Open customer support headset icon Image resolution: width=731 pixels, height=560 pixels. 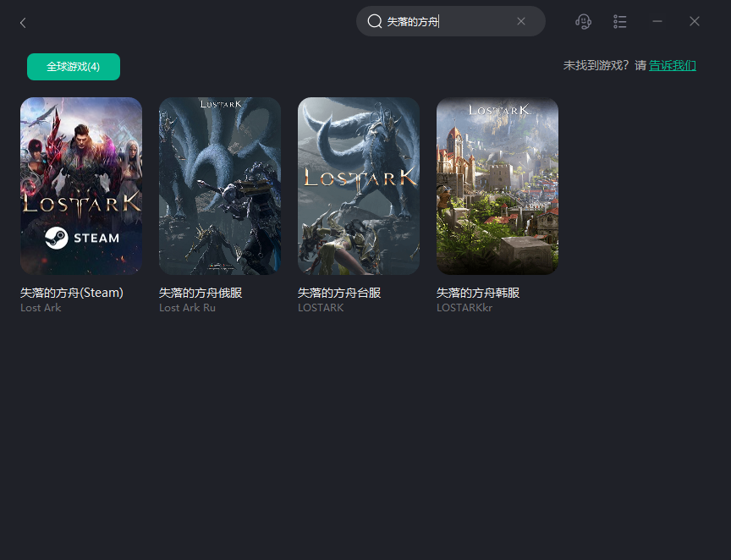(x=583, y=21)
